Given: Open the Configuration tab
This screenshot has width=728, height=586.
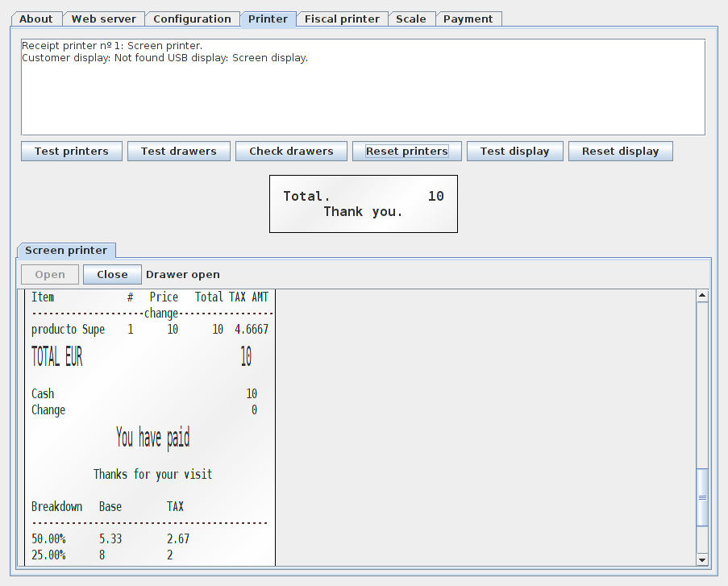Looking at the screenshot, I should click(x=192, y=19).
